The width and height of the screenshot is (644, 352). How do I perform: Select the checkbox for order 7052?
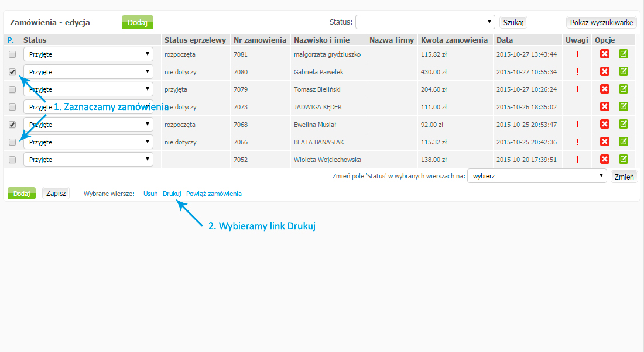coord(12,160)
